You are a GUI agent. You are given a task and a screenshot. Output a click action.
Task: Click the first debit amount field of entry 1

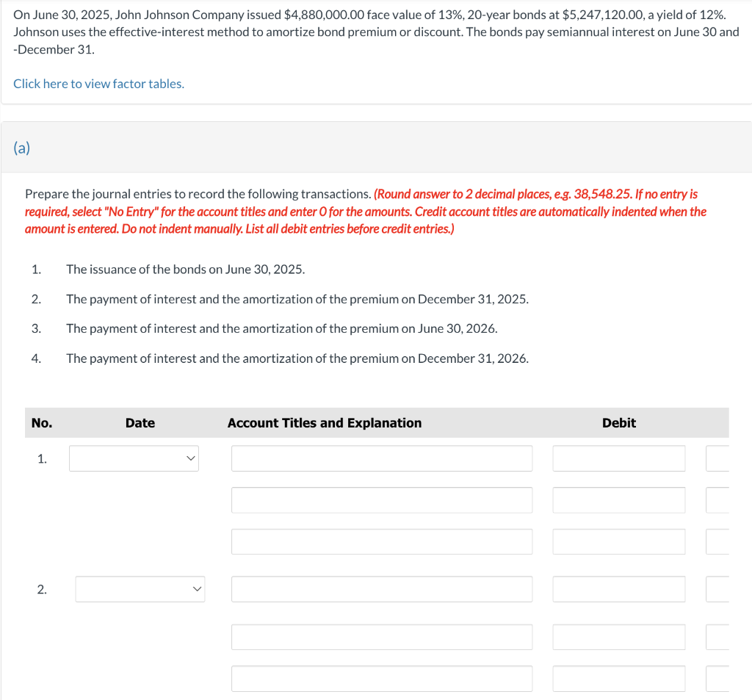click(618, 458)
